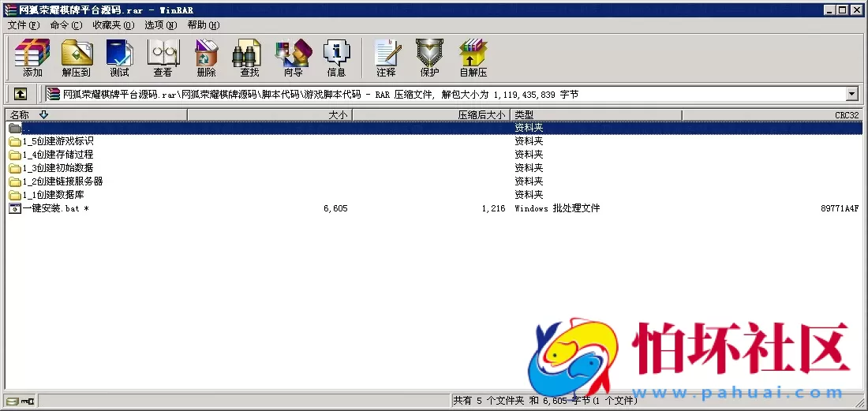Open the 选项(N) menu
The height and width of the screenshot is (411, 868).
pyautogui.click(x=160, y=25)
